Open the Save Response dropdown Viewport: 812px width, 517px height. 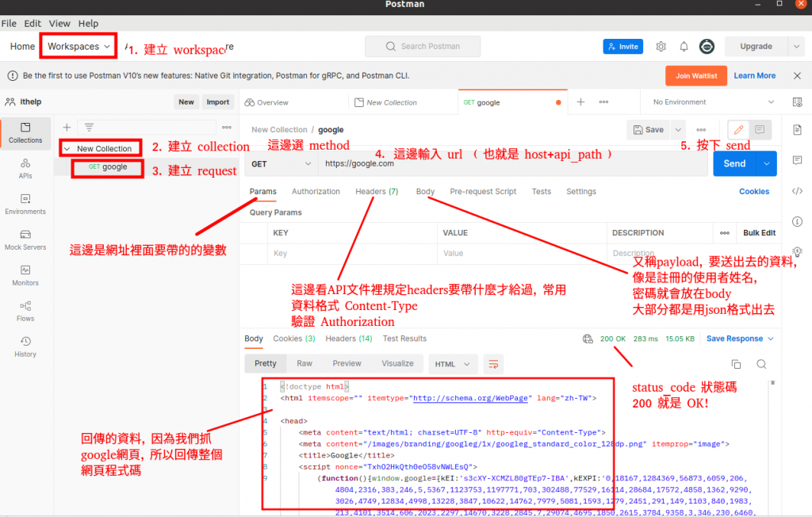pos(740,339)
